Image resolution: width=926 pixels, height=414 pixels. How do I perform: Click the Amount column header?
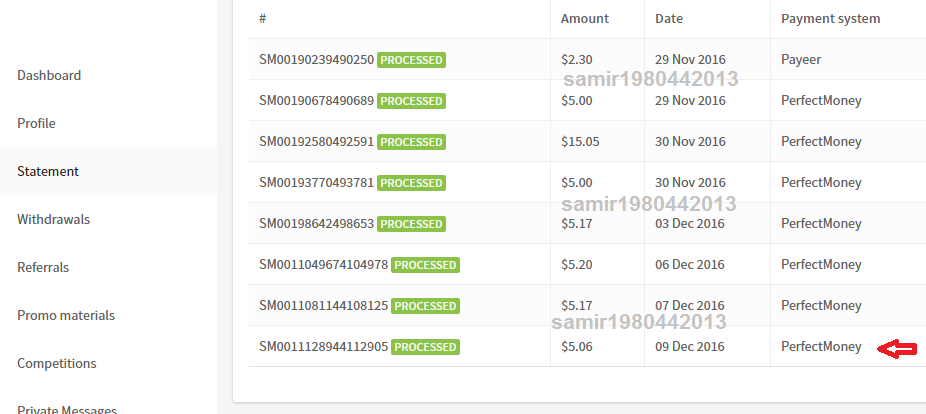pyautogui.click(x=585, y=19)
